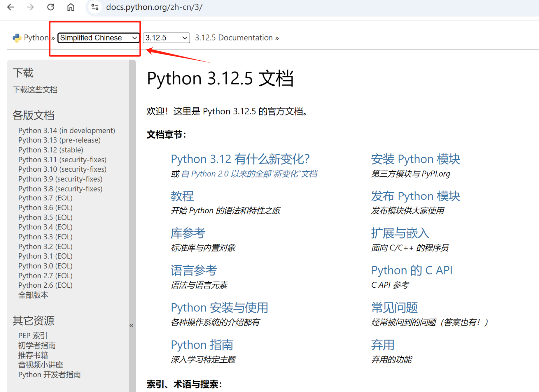Open Python 3.6 (EOL) docs
This screenshot has height=392, width=539.
tap(46, 208)
